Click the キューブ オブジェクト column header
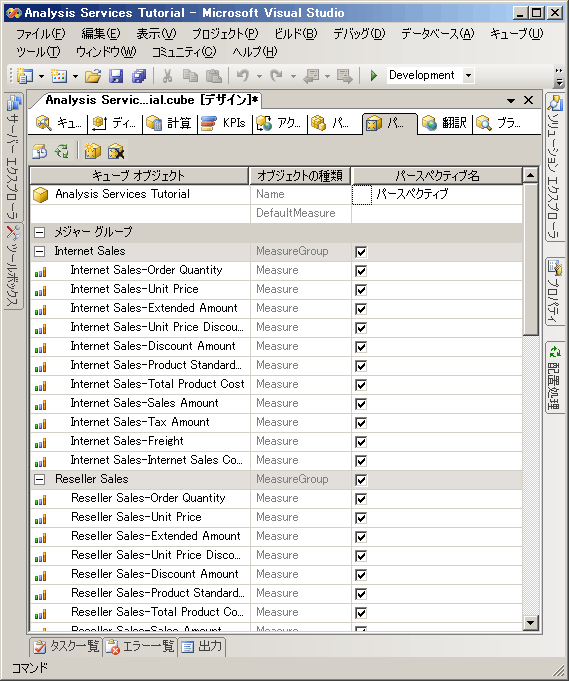Viewport: 569px width, 681px height. (139, 176)
